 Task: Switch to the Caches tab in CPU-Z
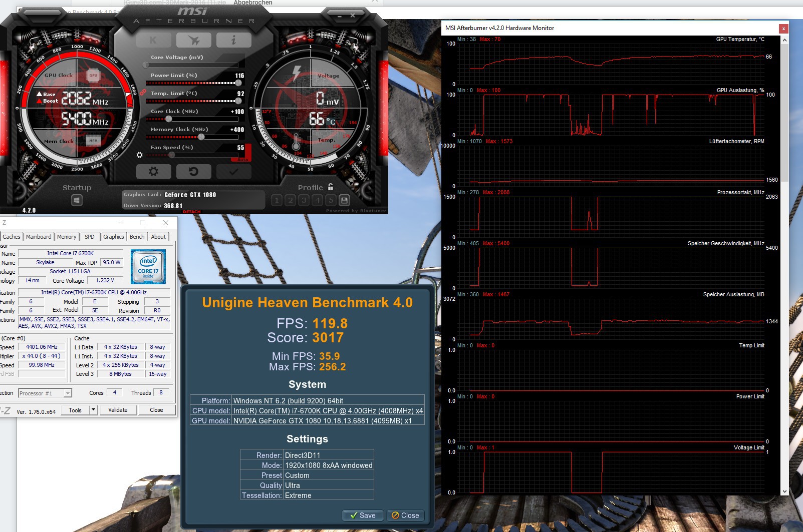(x=12, y=237)
